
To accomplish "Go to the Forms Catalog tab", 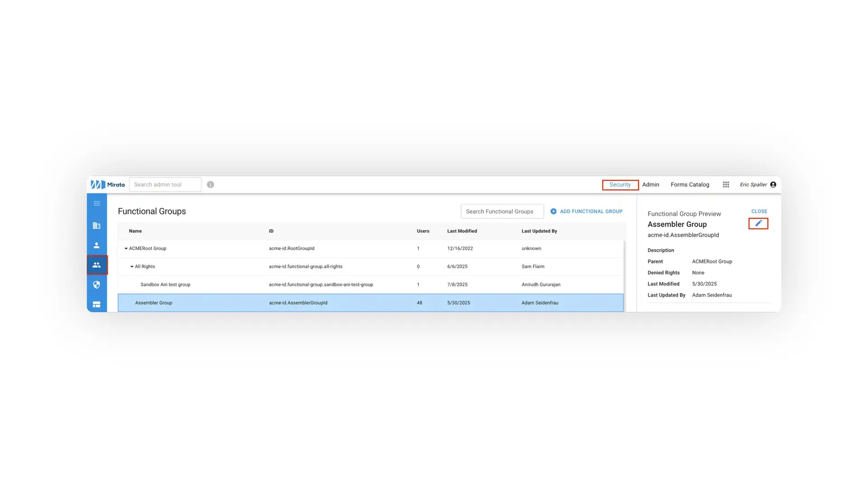I will coord(690,184).
